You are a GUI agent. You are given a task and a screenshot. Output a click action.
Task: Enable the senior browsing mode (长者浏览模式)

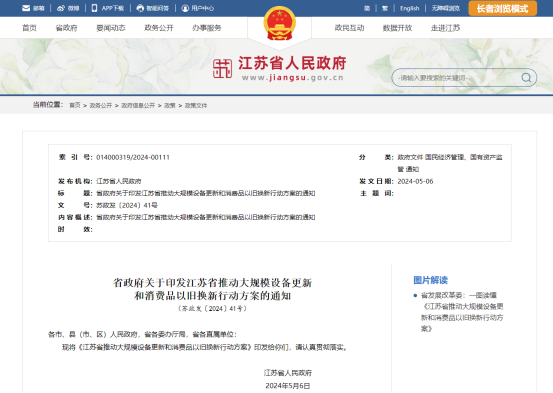pos(503,8)
